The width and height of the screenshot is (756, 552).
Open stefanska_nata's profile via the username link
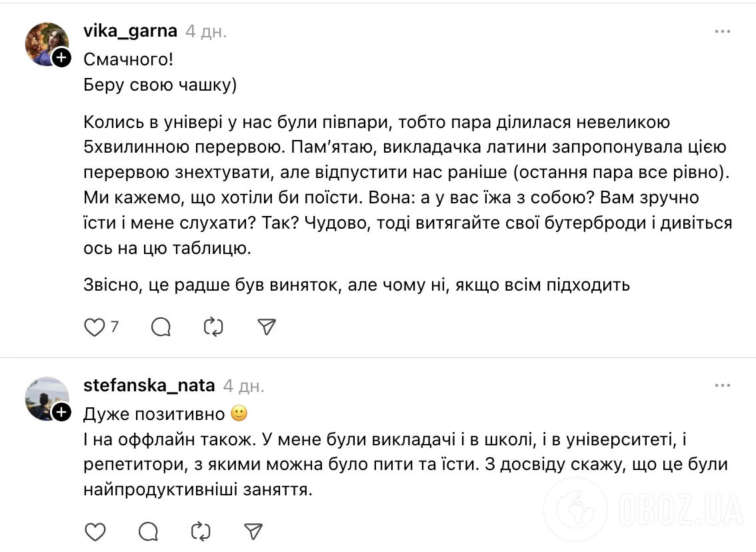click(x=148, y=385)
